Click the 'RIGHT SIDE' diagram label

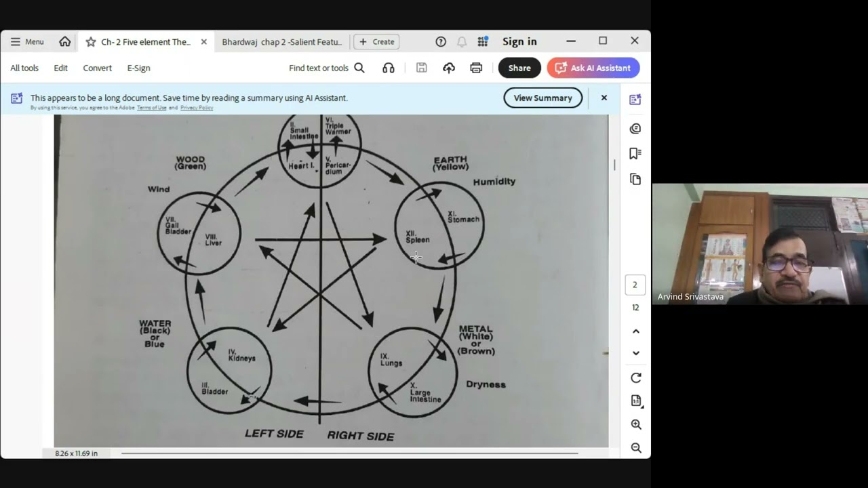(x=361, y=436)
